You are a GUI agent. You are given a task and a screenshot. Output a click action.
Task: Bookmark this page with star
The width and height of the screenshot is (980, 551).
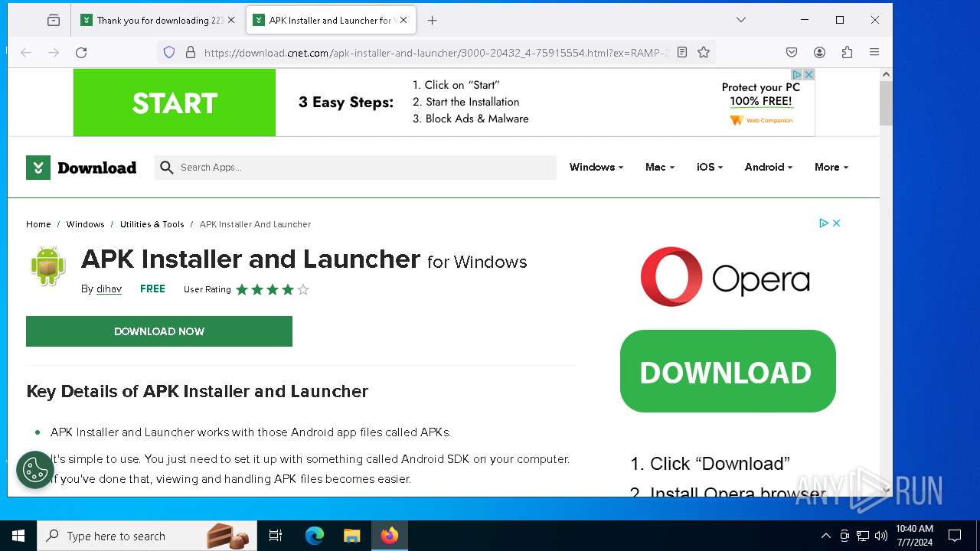[704, 52]
